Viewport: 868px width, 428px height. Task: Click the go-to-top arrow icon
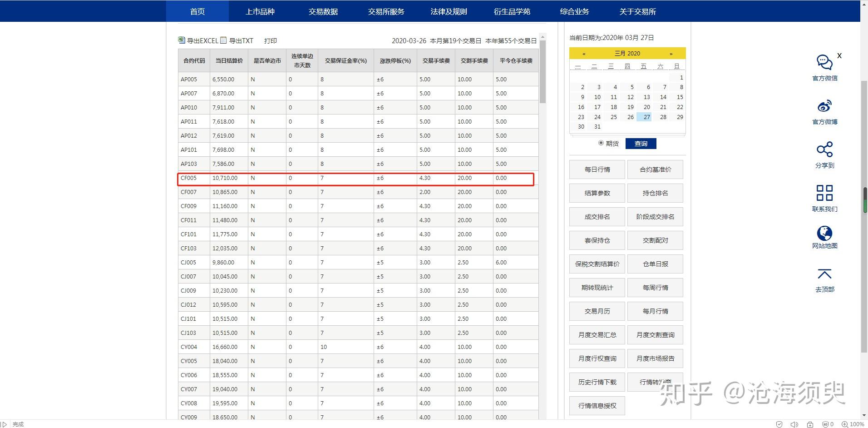(824, 274)
